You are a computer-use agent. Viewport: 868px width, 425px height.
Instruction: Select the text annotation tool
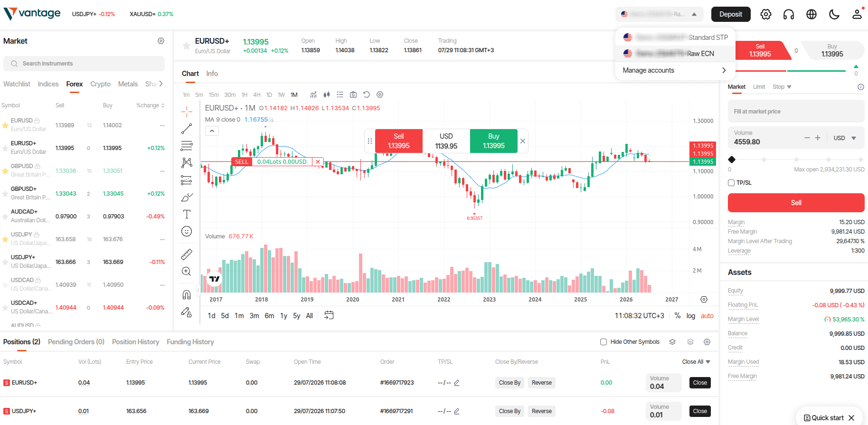(187, 214)
